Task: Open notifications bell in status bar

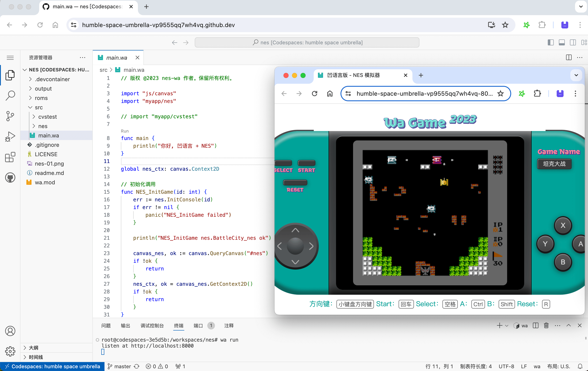Action: click(x=580, y=366)
